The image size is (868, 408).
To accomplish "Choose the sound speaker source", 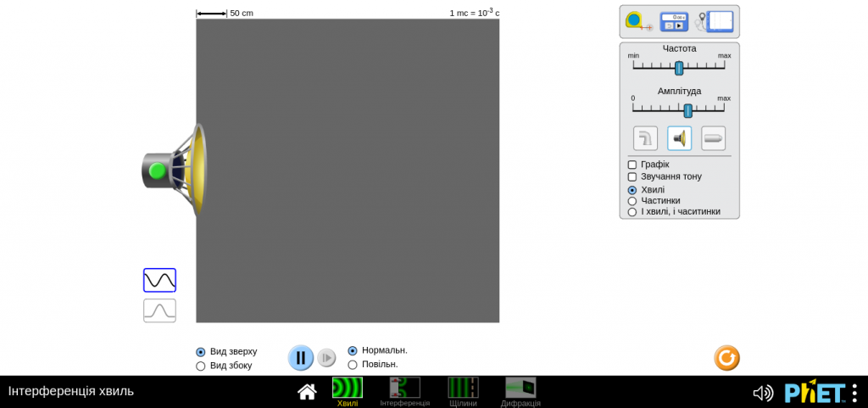I will [679, 138].
